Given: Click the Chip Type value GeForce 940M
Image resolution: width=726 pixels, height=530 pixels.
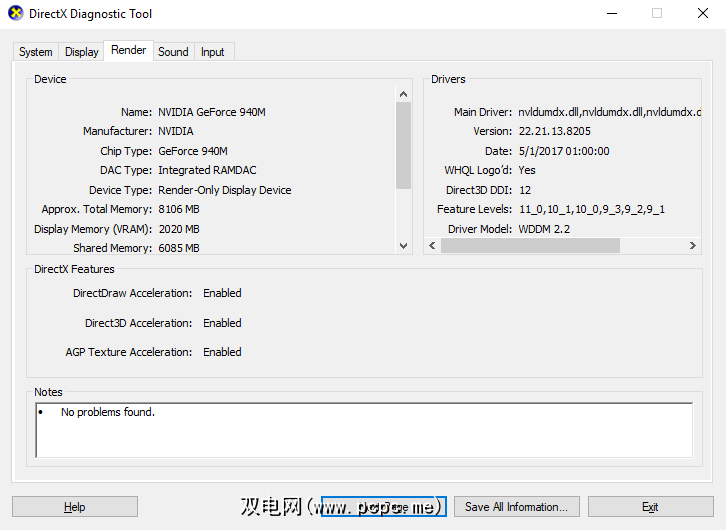Looking at the screenshot, I should pyautogui.click(x=193, y=151).
